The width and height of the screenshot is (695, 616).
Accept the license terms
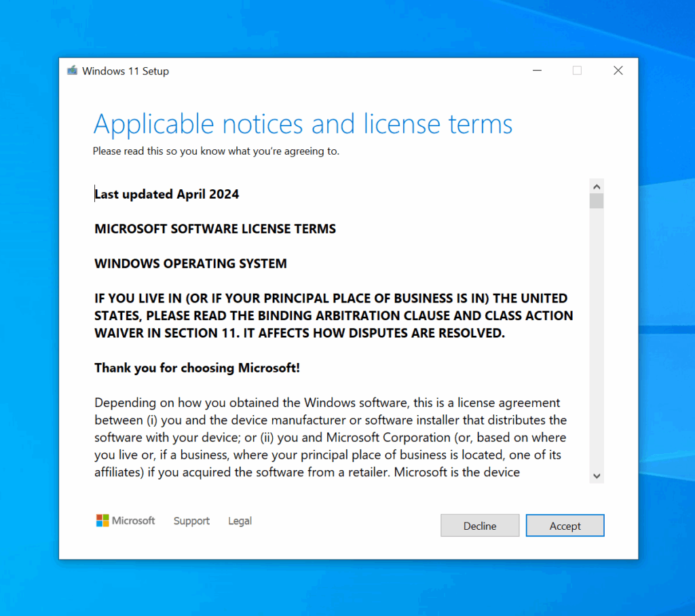(x=565, y=526)
